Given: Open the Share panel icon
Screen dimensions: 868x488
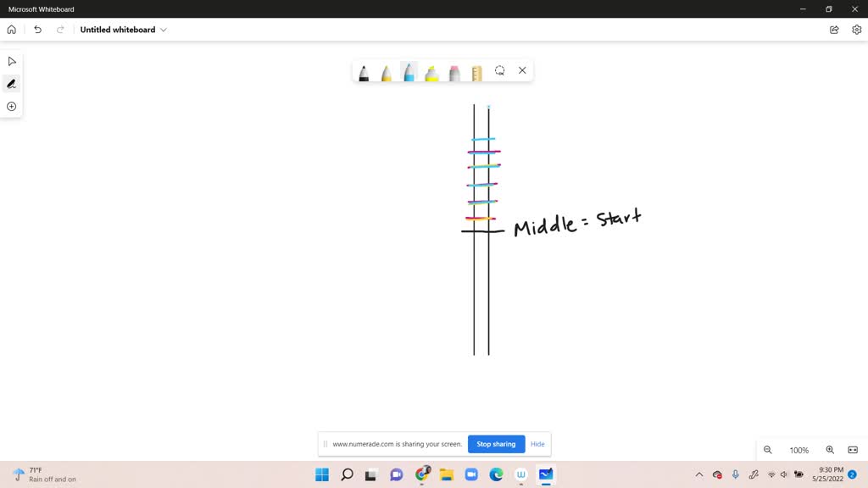Looking at the screenshot, I should coord(834,29).
